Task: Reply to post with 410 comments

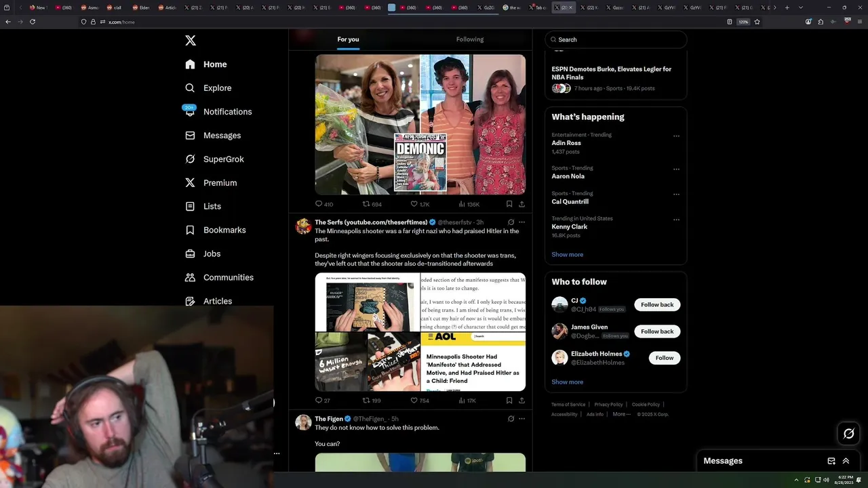Action: coord(324,204)
